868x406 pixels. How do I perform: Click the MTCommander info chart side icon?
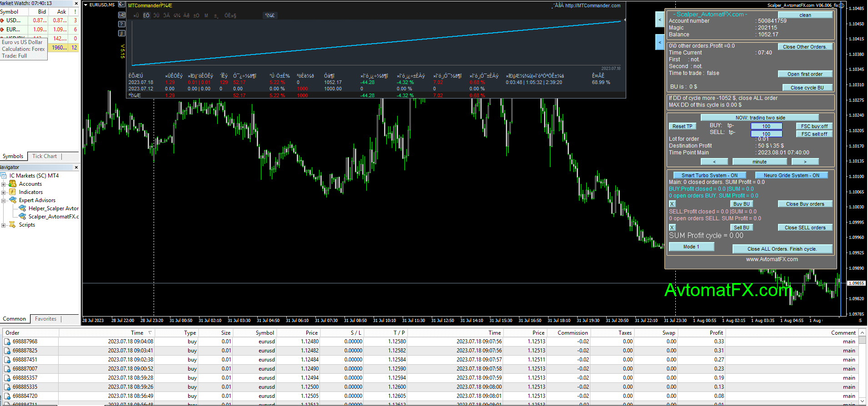(122, 33)
